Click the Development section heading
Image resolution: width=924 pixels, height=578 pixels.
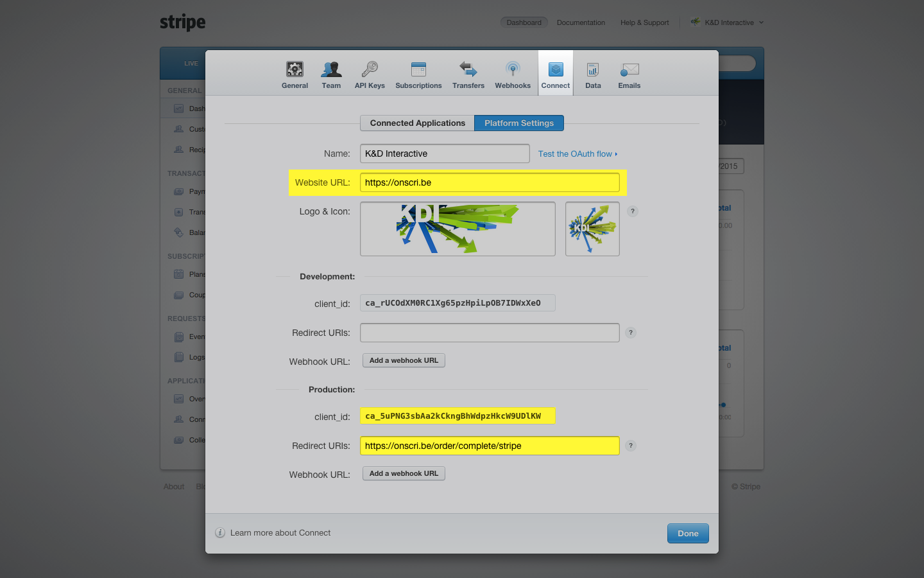tap(327, 277)
